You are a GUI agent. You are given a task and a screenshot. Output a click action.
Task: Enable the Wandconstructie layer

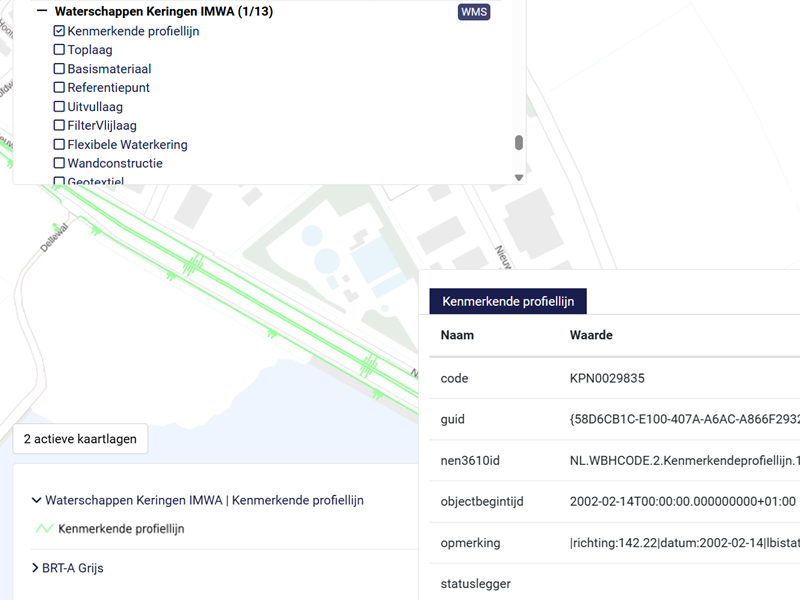click(59, 163)
